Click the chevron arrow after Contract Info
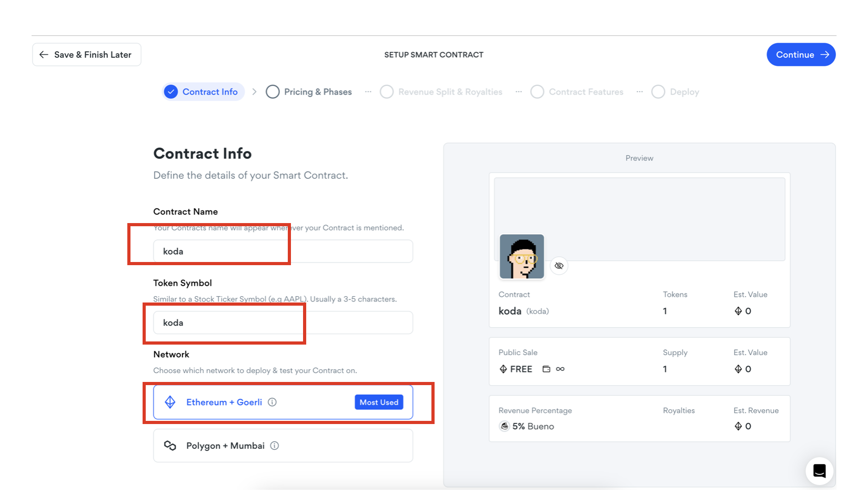Viewport: 866px width, 504px height. pyautogui.click(x=255, y=92)
